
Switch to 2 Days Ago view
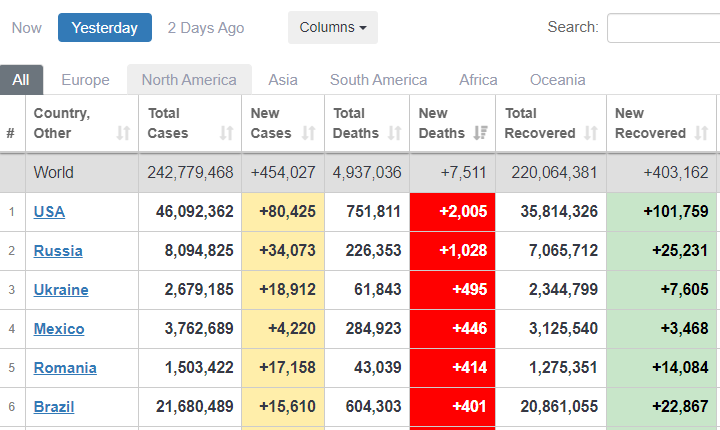pos(206,28)
